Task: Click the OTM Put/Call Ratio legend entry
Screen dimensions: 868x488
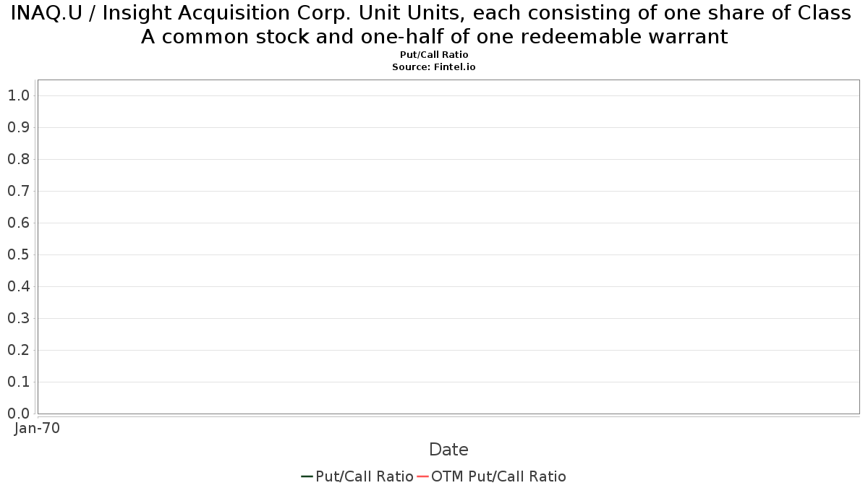Action: pos(491,476)
